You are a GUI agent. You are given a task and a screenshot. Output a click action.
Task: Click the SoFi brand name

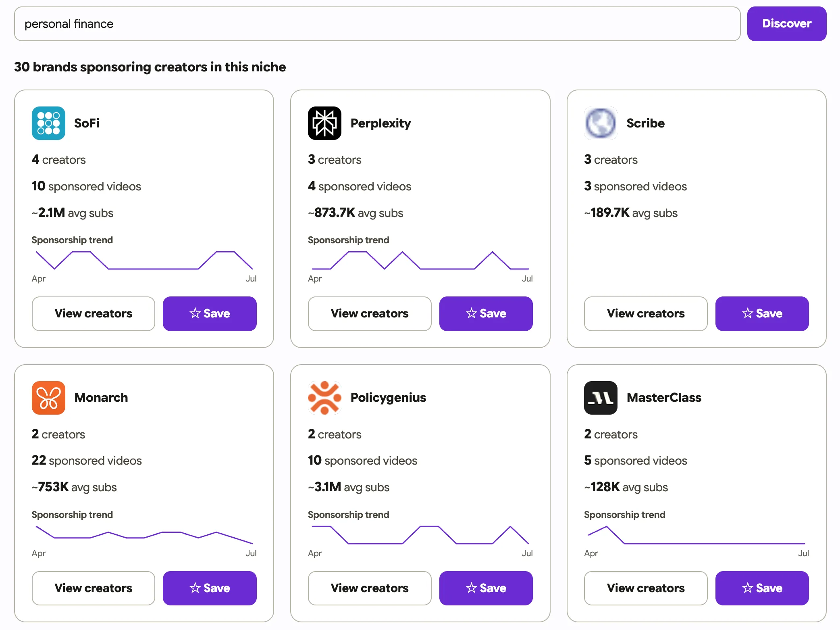(x=87, y=123)
